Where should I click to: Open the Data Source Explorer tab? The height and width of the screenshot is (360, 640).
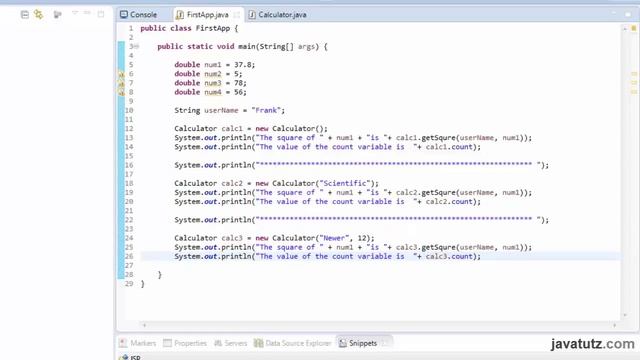(x=293, y=343)
